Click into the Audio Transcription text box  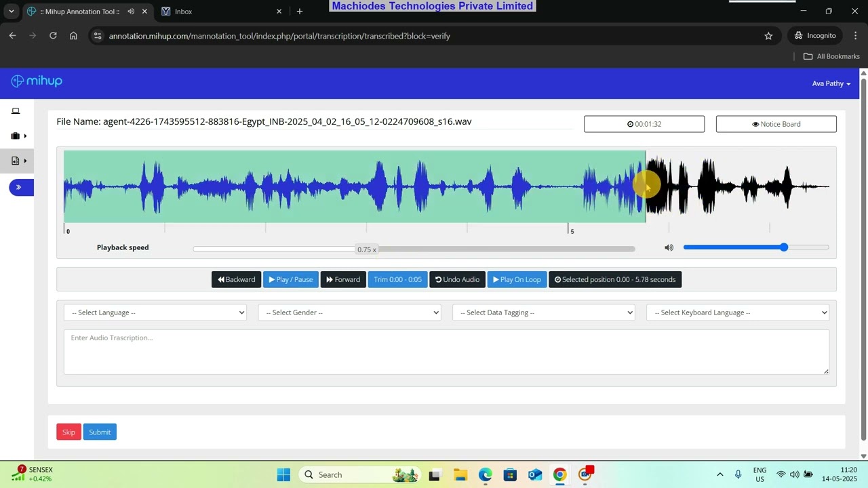point(446,352)
